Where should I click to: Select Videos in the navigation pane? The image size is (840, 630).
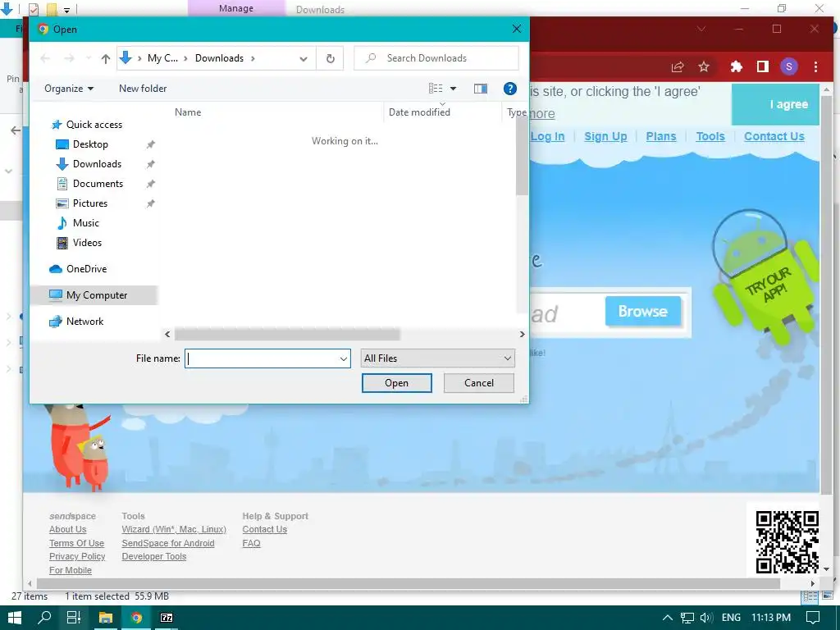pyautogui.click(x=87, y=243)
